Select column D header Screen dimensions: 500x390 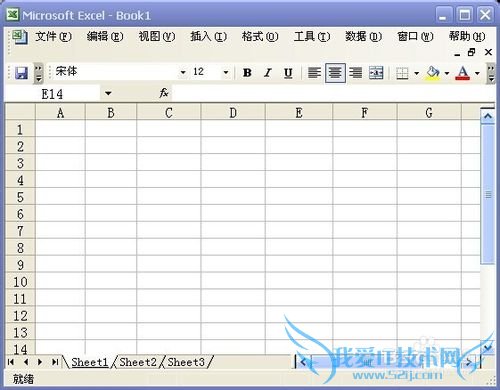point(233,113)
